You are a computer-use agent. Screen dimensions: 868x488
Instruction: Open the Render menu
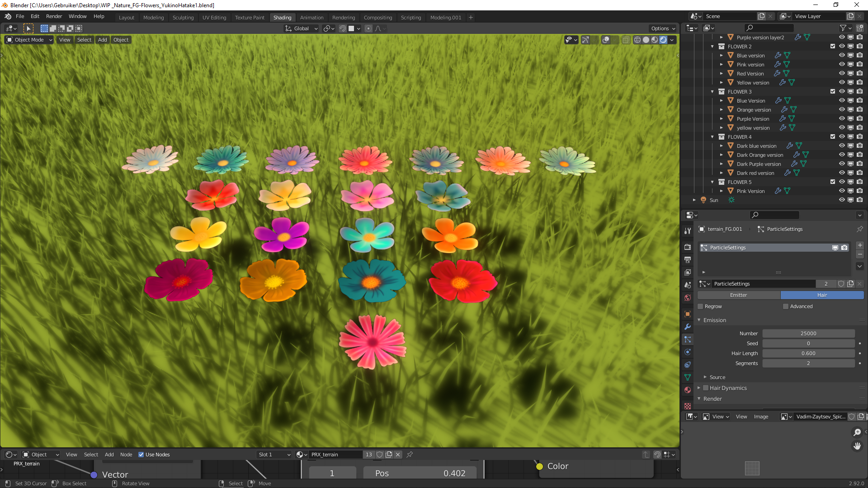54,16
